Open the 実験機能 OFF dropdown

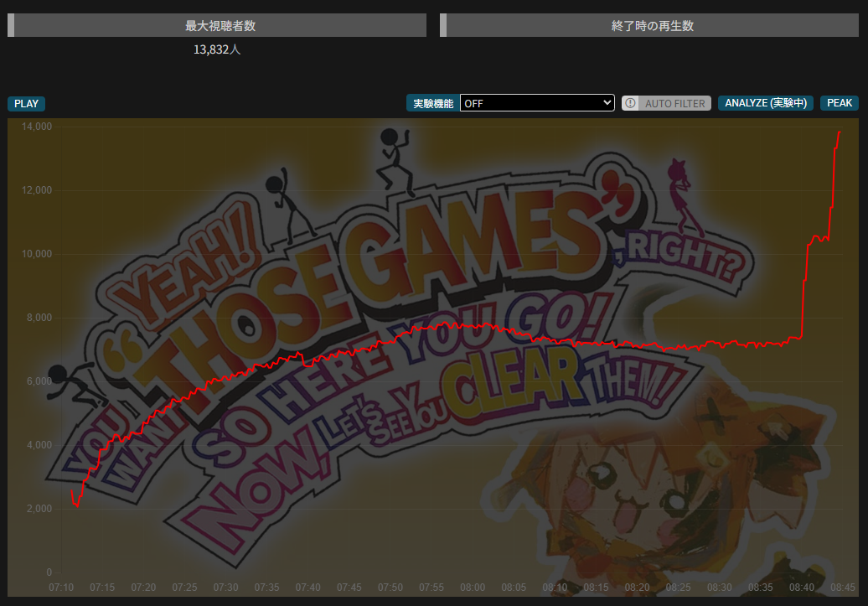(x=537, y=103)
